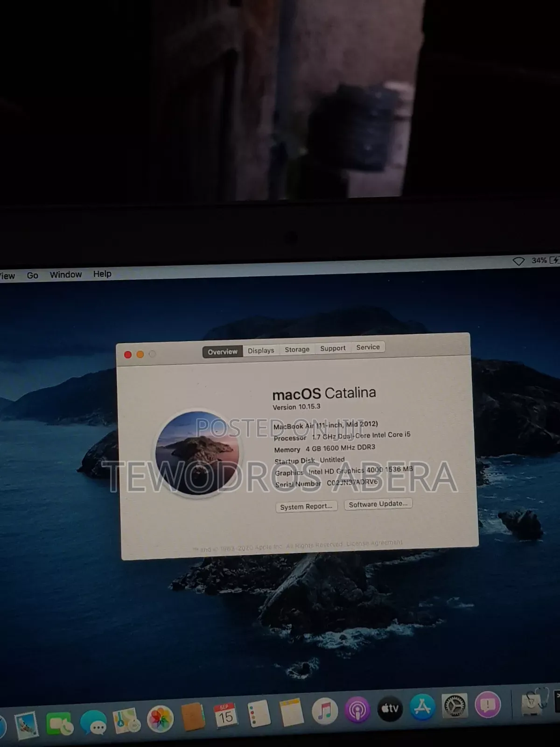Image resolution: width=560 pixels, height=747 pixels.
Task: Click the macOS Catalina title text
Action: point(324,394)
